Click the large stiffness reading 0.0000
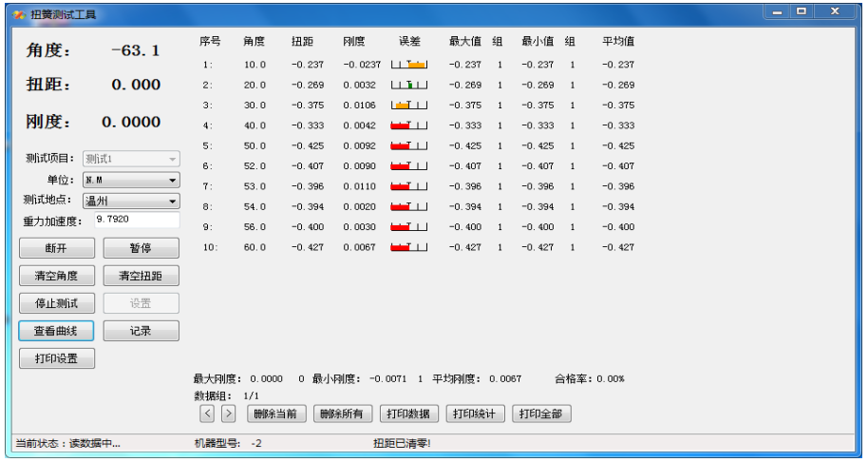 tap(131, 122)
